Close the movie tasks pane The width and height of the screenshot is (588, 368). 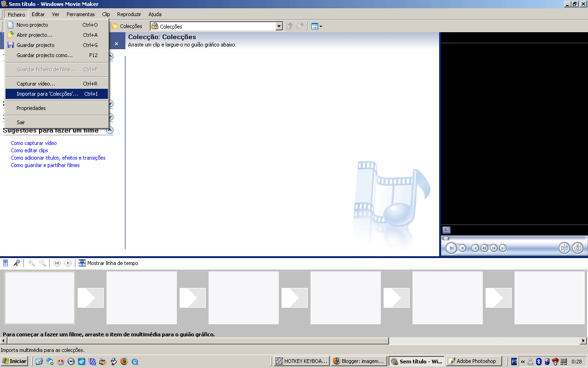point(117,44)
